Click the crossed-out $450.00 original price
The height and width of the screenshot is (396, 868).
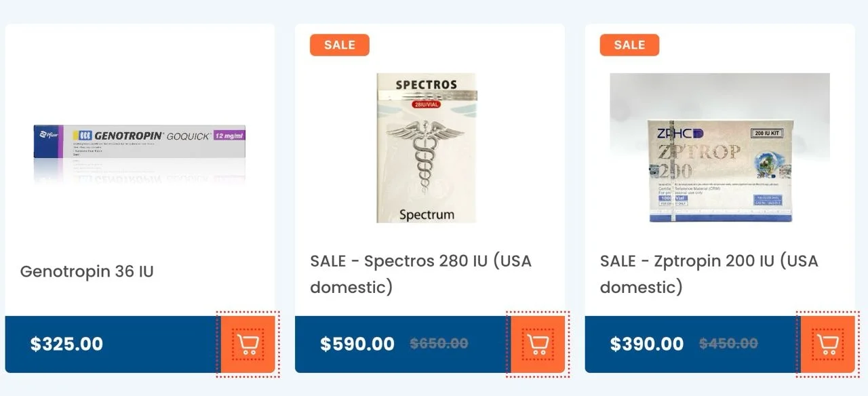pos(728,344)
